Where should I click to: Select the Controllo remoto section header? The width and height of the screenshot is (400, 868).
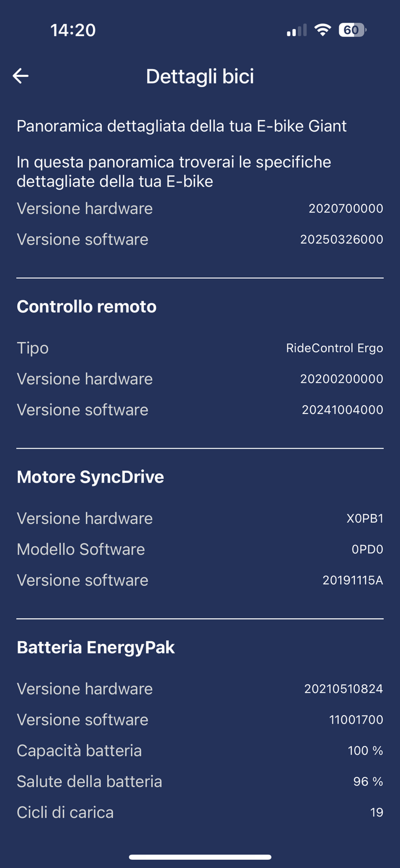[87, 307]
